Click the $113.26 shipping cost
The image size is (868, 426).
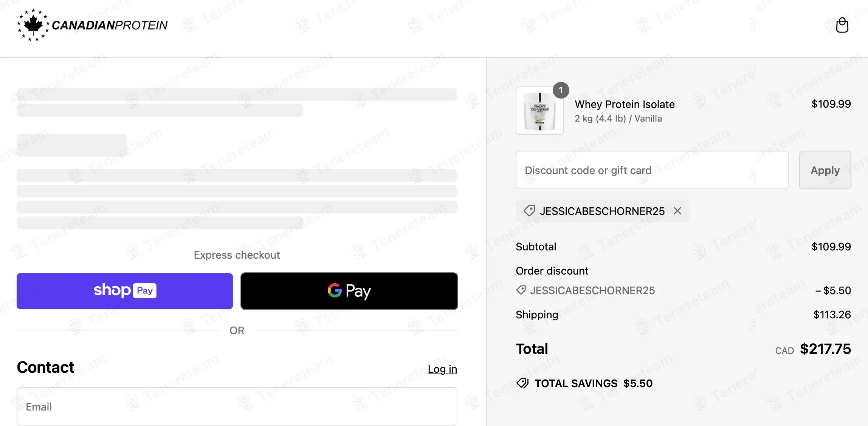pos(832,315)
